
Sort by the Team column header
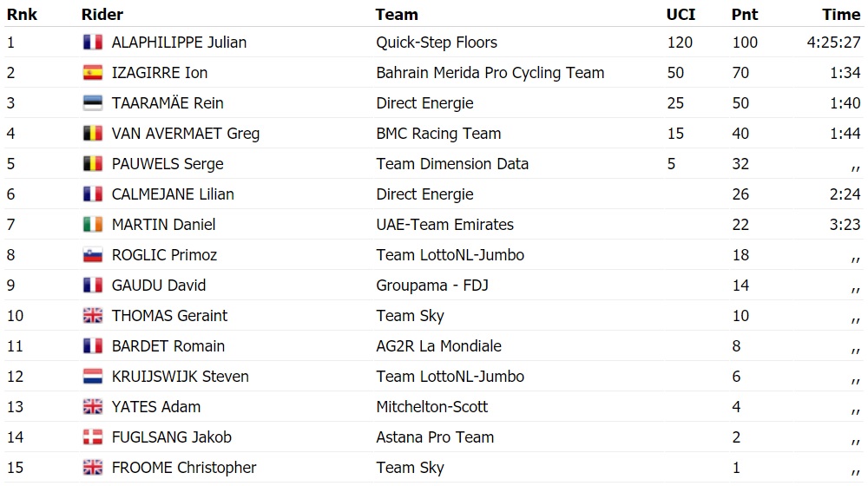pos(397,15)
